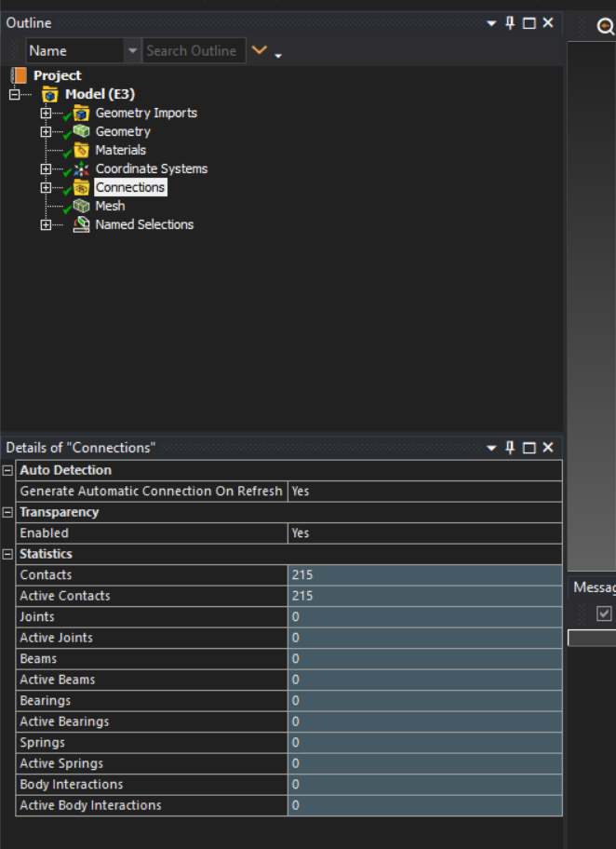Click Generate Automatic Connection On Refresh value
The height and width of the screenshot is (849, 616).
pyautogui.click(x=425, y=492)
